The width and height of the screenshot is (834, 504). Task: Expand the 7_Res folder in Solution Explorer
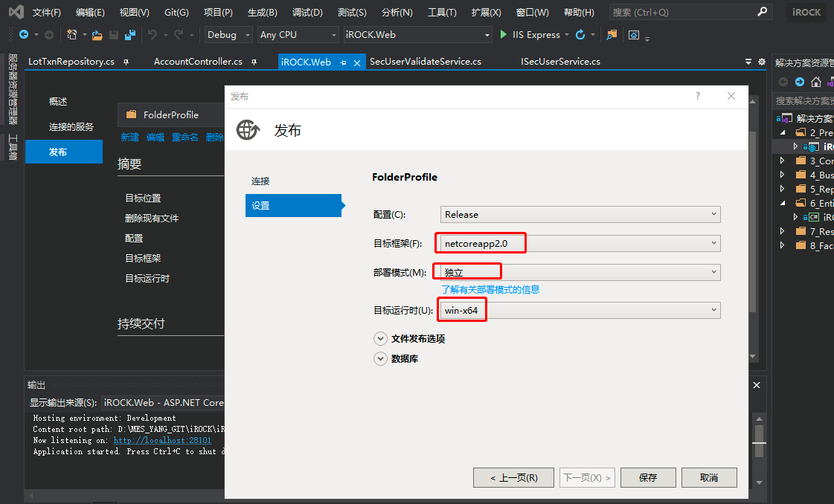782,231
